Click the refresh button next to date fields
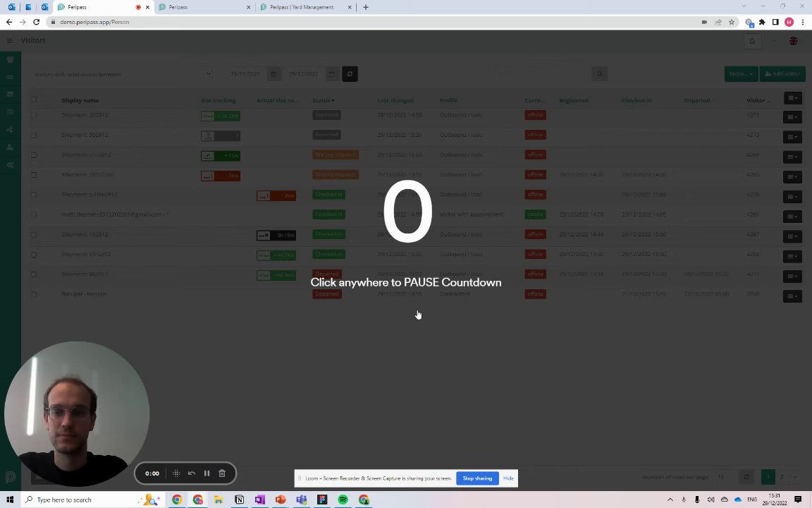The height and width of the screenshot is (508, 812). (x=350, y=73)
